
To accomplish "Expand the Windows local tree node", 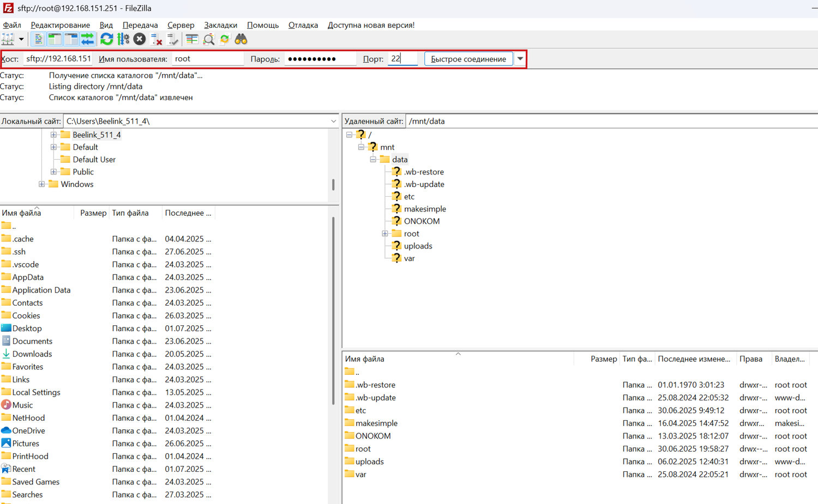I will [x=41, y=184].
